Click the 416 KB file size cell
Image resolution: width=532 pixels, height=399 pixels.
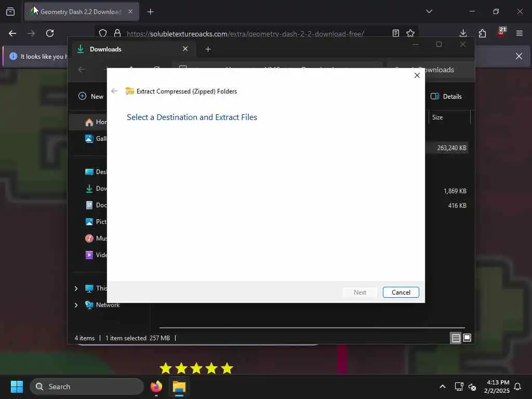pyautogui.click(x=457, y=205)
